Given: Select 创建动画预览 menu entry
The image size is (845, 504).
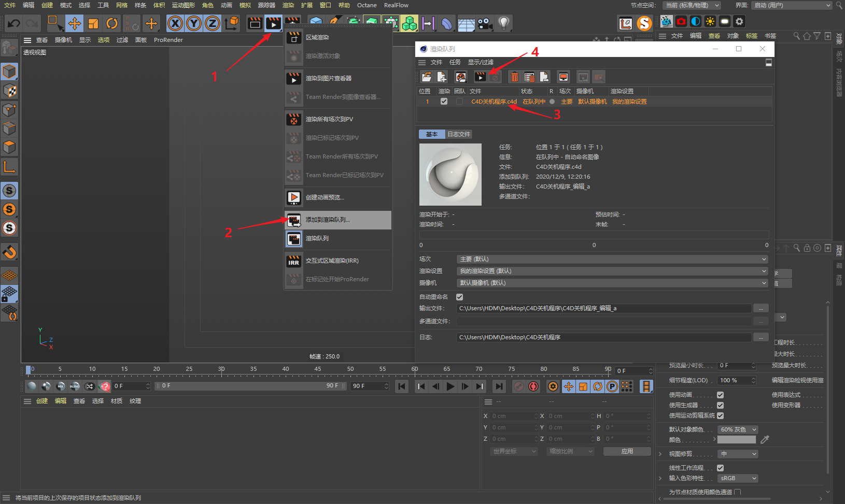Looking at the screenshot, I should (x=338, y=197).
